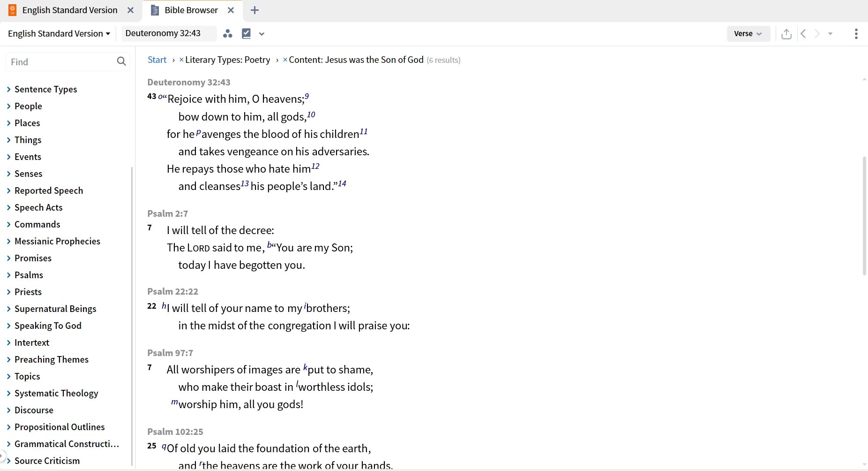868x471 pixels.
Task: Remove the Content: Jesus was the Son of God filter
Action: [285, 60]
